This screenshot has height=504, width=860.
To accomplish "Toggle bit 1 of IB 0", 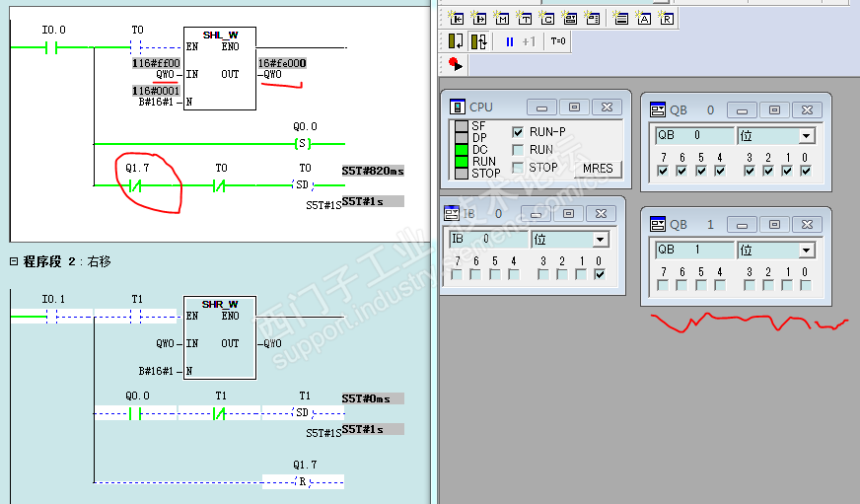I will [581, 274].
